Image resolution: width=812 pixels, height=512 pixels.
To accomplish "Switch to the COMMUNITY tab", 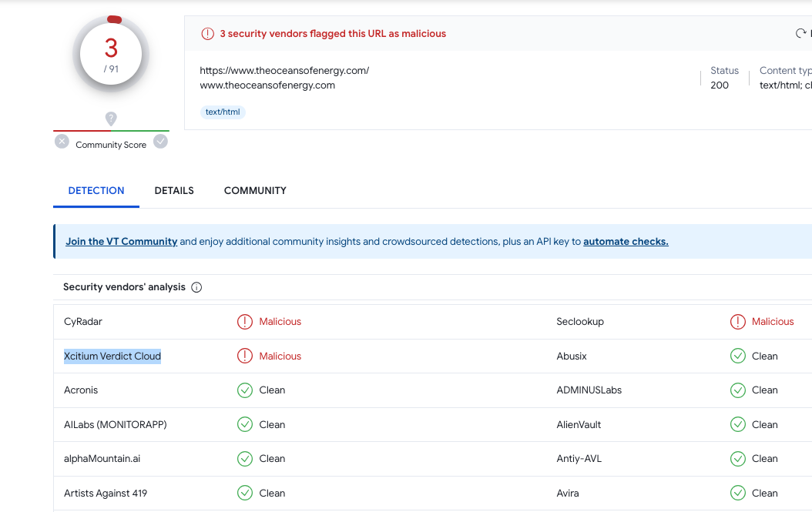I will click(x=255, y=190).
